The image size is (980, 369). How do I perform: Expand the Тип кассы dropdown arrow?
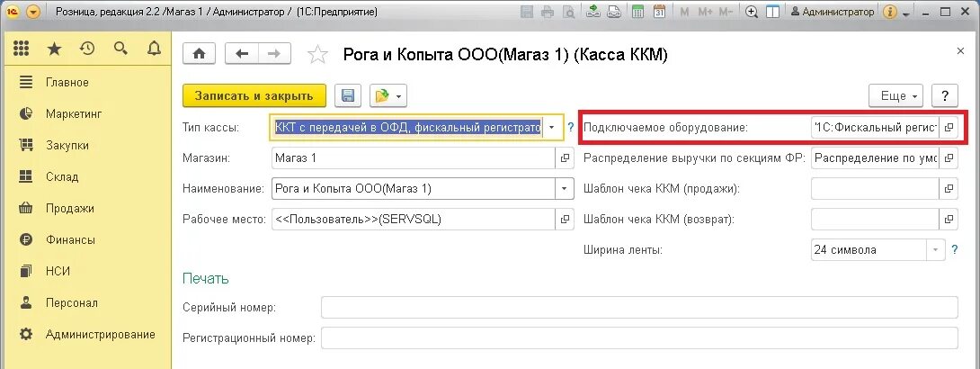click(551, 128)
